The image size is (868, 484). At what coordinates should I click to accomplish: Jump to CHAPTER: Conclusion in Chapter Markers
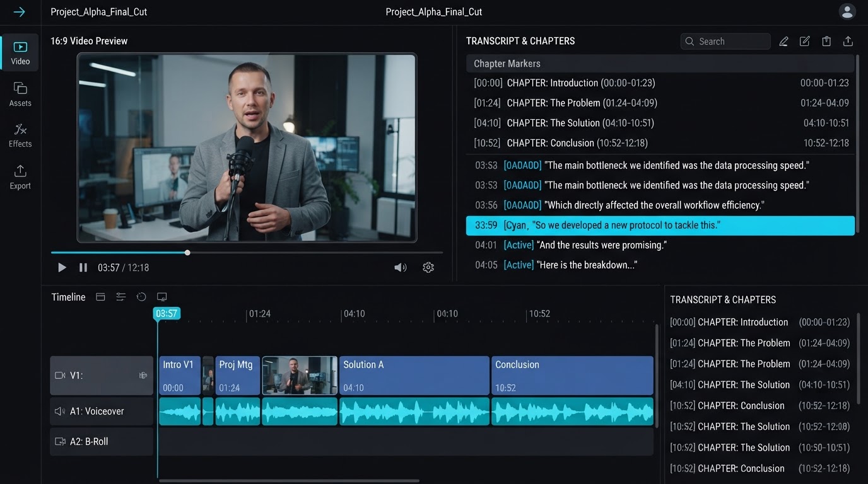tap(660, 144)
